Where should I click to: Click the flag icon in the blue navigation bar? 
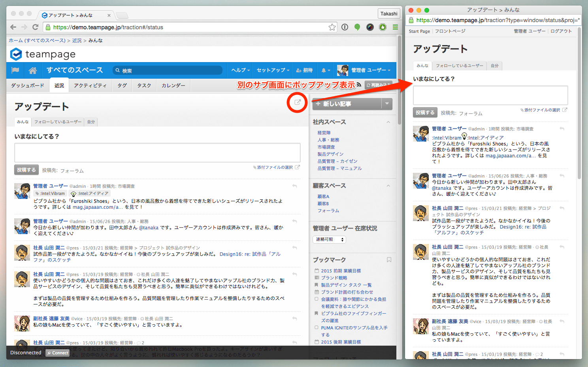click(x=15, y=70)
